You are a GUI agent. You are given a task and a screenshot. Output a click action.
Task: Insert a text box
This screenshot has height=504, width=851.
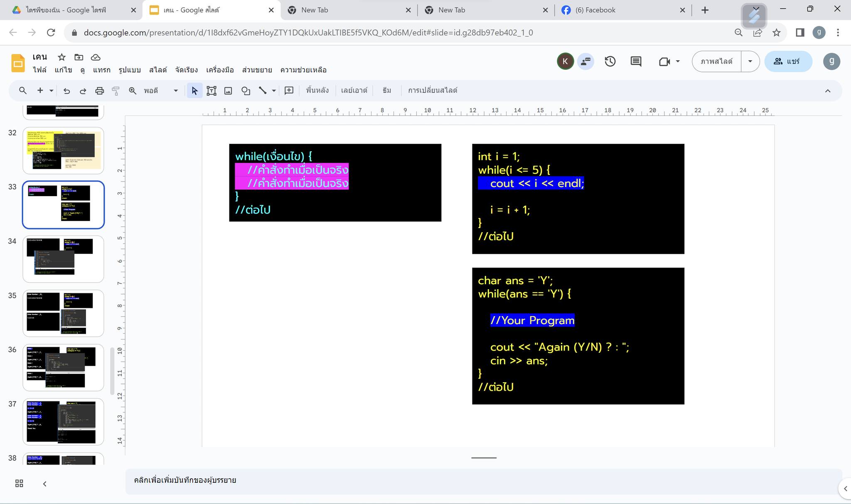point(212,91)
